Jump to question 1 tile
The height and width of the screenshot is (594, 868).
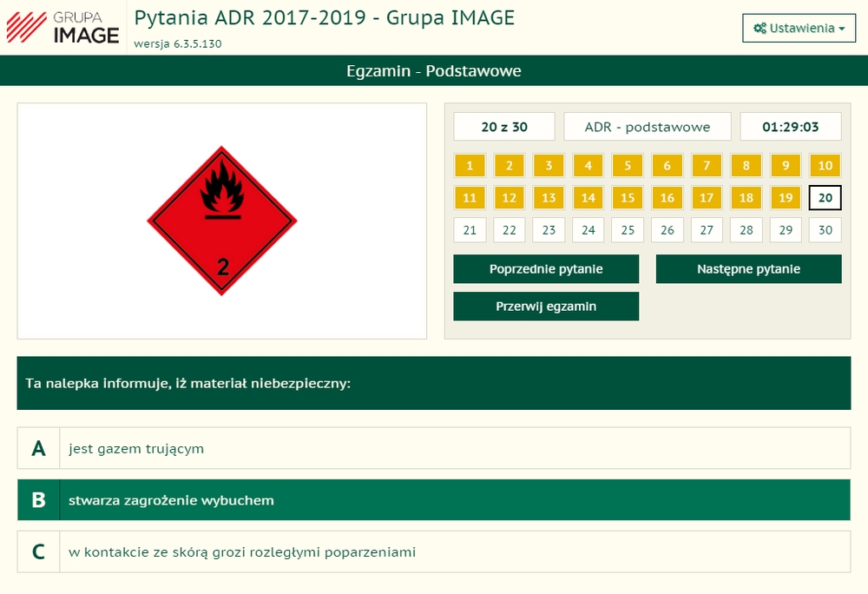[470, 166]
